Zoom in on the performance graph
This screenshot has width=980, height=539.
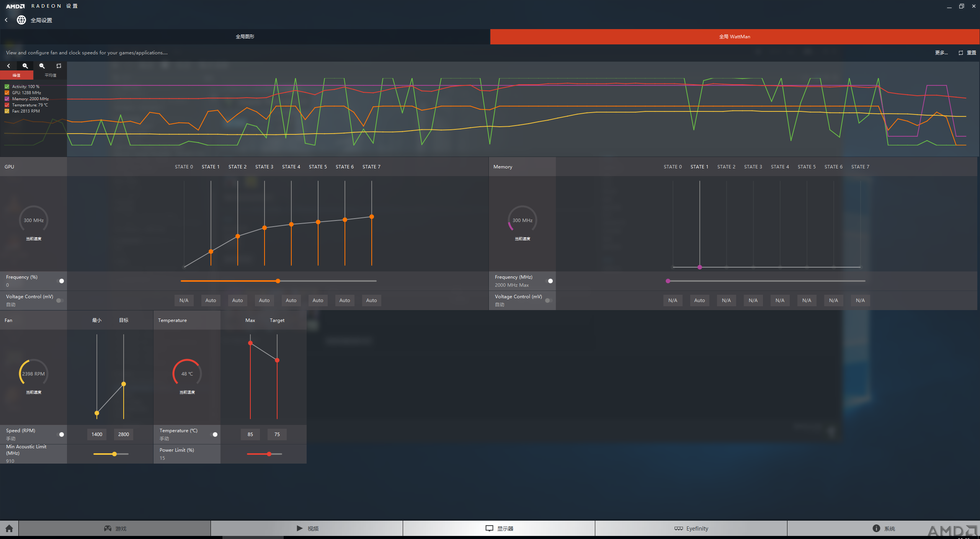coord(25,66)
